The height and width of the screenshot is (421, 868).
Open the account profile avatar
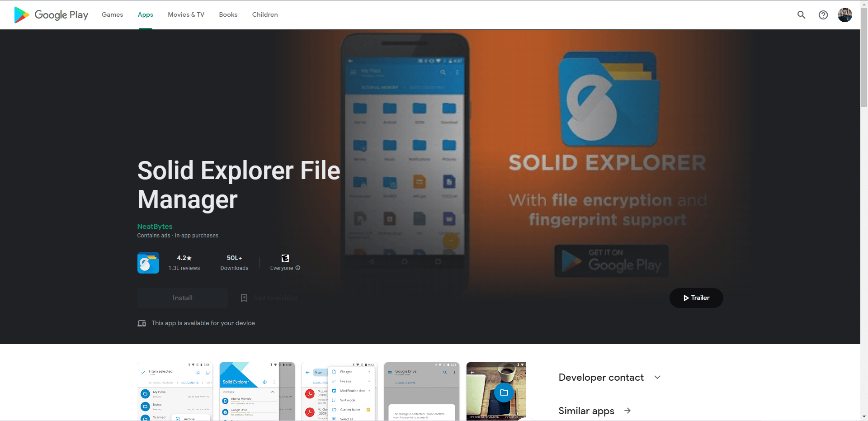pos(844,15)
